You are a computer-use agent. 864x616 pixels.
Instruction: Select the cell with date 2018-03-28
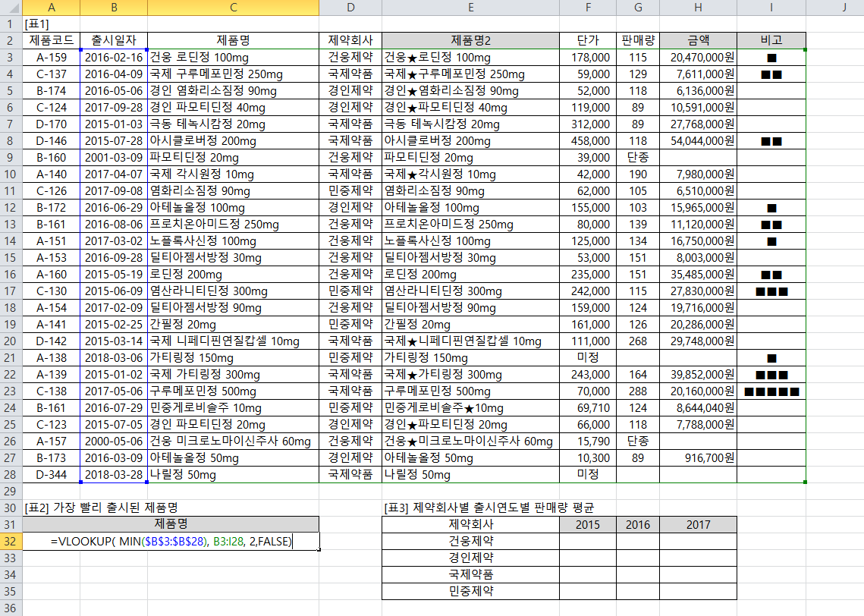pos(114,475)
